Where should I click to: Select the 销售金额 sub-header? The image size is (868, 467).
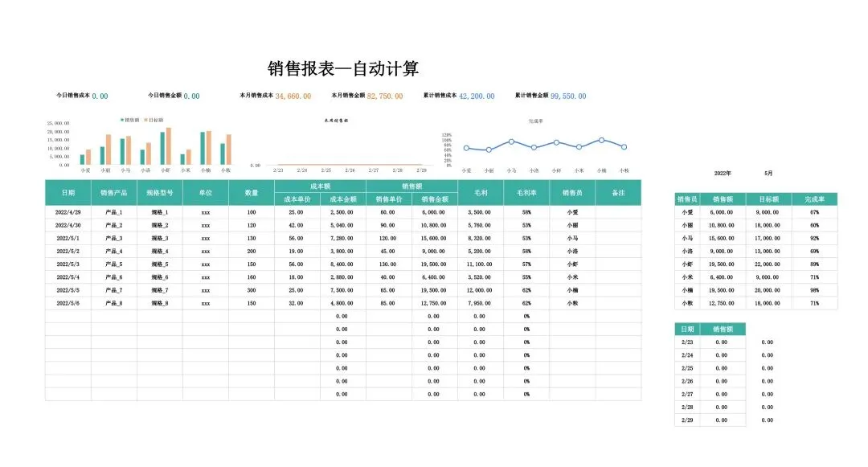coord(435,199)
